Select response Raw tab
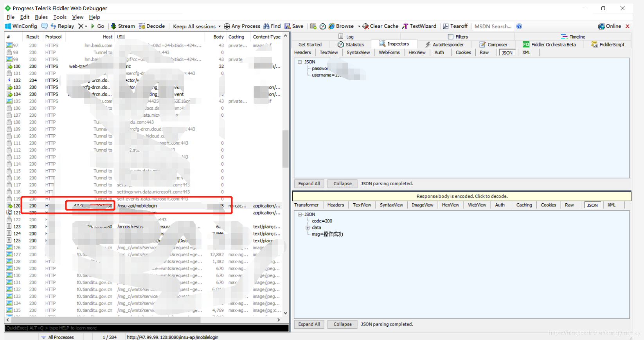Image resolution: width=644 pixels, height=340 pixels. [569, 205]
